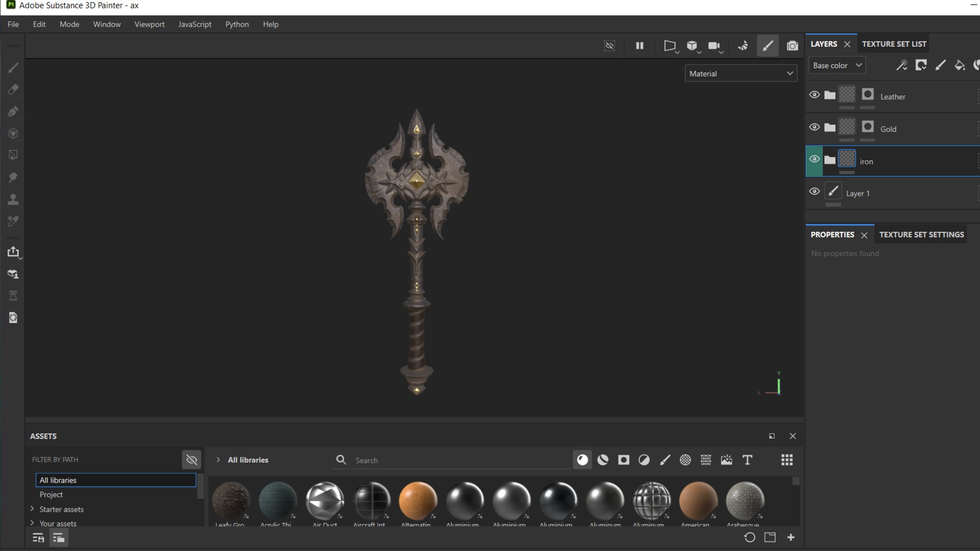Open the Edit menu
This screenshot has height=551, width=980.
coord(39,24)
